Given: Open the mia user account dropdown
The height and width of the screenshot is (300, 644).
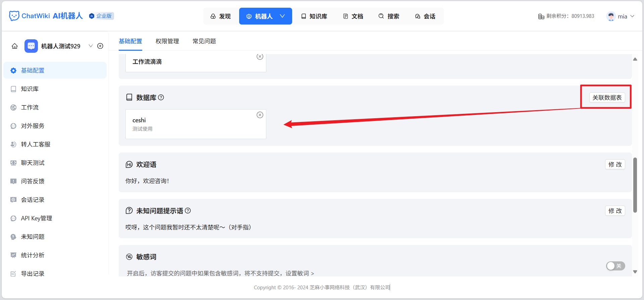Looking at the screenshot, I should [620, 16].
